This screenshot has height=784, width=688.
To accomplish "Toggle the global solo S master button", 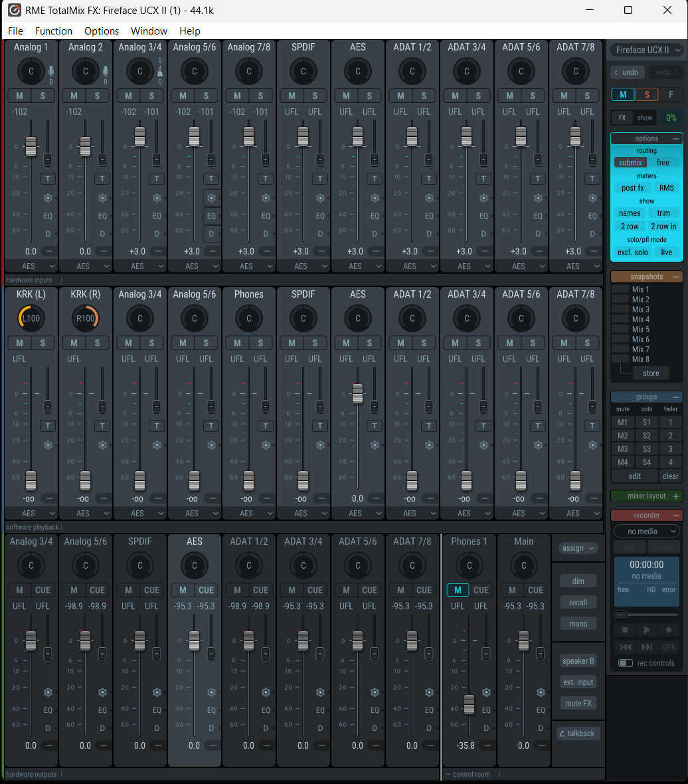I will pos(647,94).
